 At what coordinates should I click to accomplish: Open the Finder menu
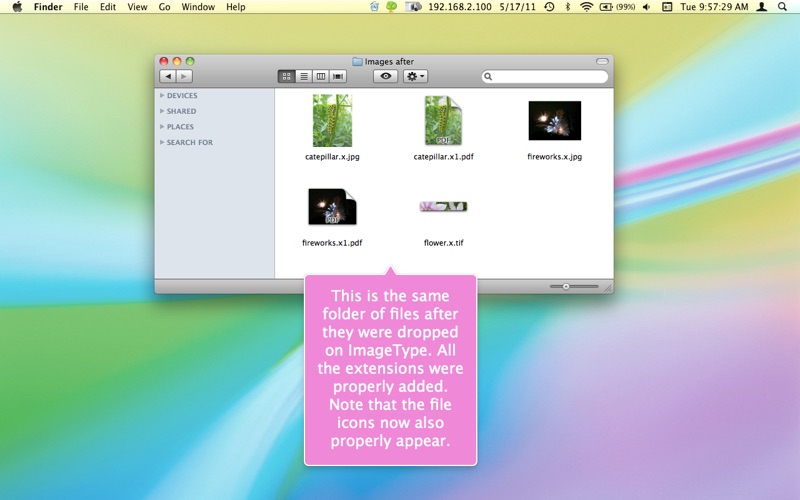click(x=47, y=7)
